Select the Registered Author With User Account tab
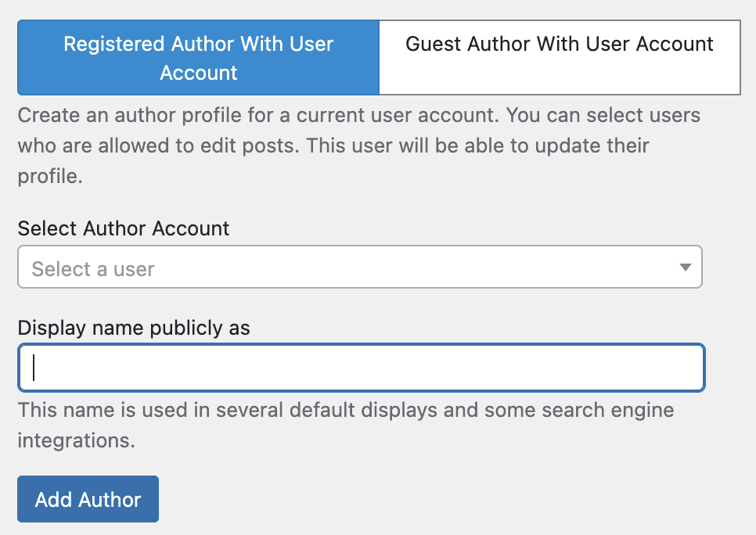Image resolution: width=756 pixels, height=535 pixels. coord(198,57)
